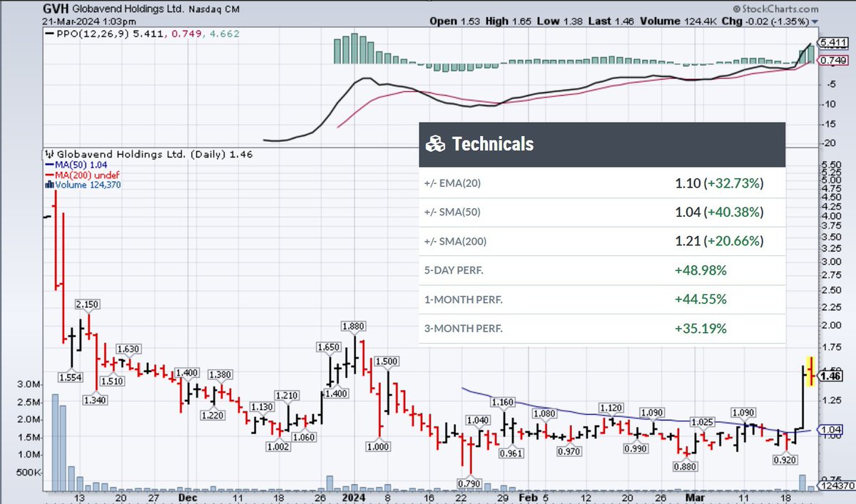Click the '+/- SMA(200)' row label
Screen dimensions: 856x504
pyautogui.click(x=455, y=242)
